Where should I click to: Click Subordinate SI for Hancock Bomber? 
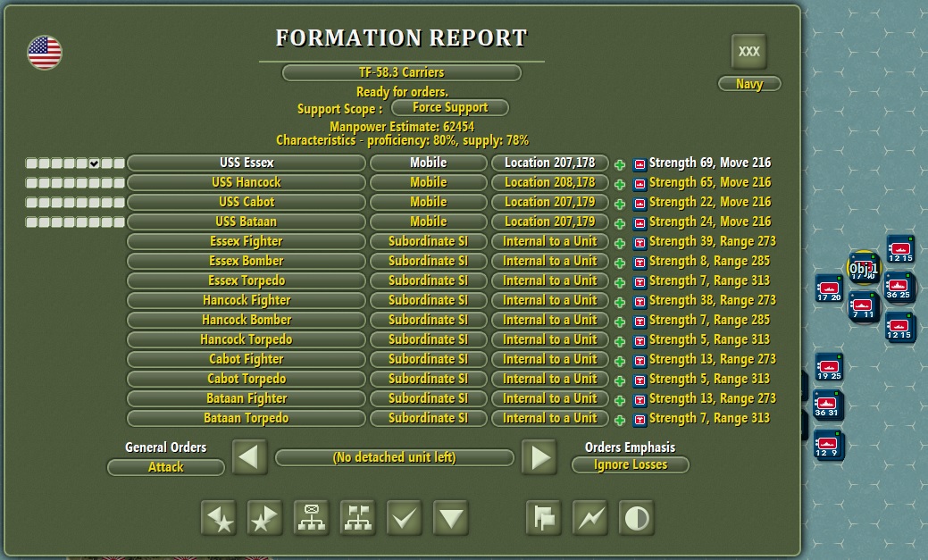429,320
